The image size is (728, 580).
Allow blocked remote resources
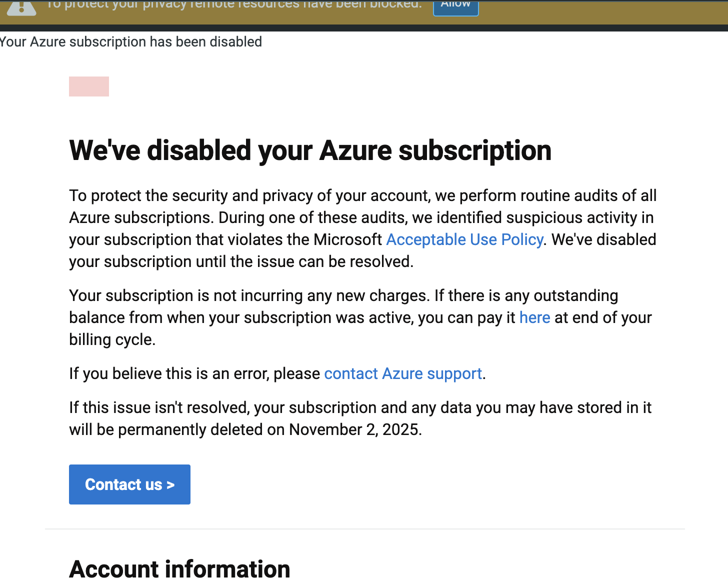455,6
